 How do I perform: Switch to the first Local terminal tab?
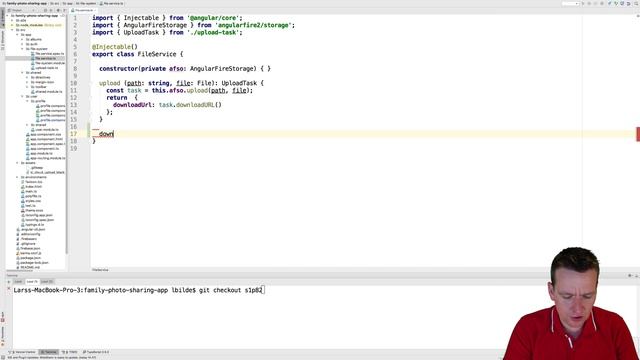(x=18, y=282)
